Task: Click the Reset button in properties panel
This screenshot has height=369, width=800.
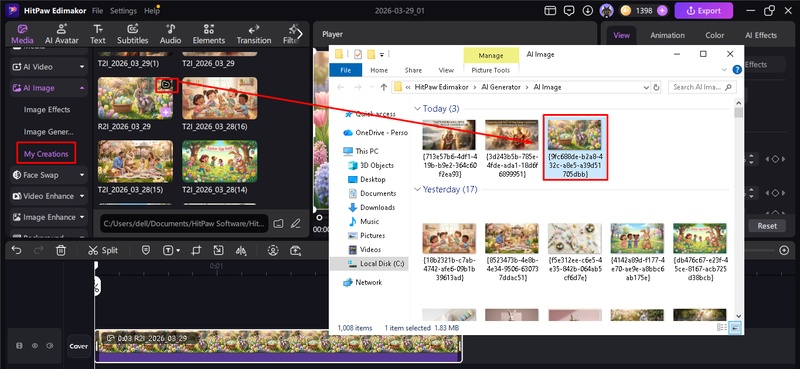Action: pyautogui.click(x=767, y=226)
